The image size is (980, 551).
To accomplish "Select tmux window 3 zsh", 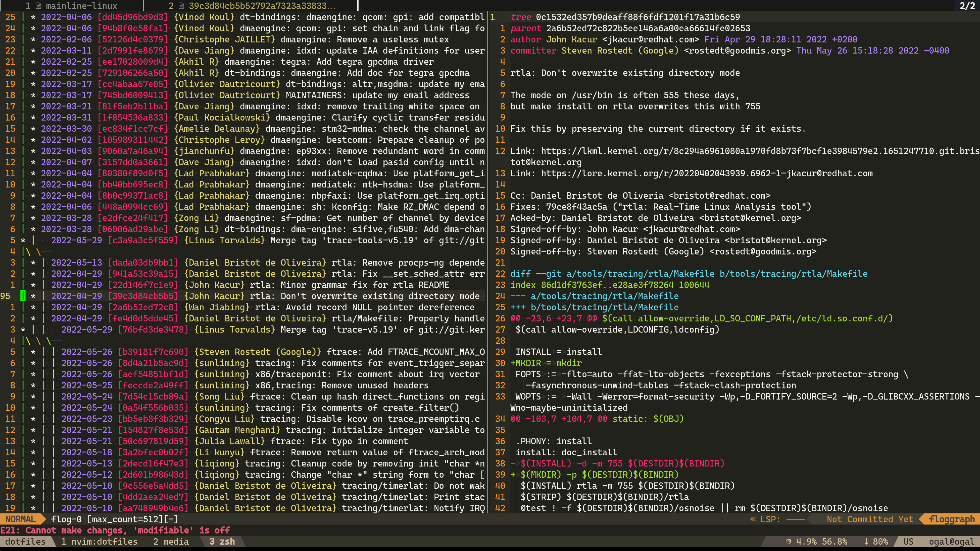I will 222,541.
